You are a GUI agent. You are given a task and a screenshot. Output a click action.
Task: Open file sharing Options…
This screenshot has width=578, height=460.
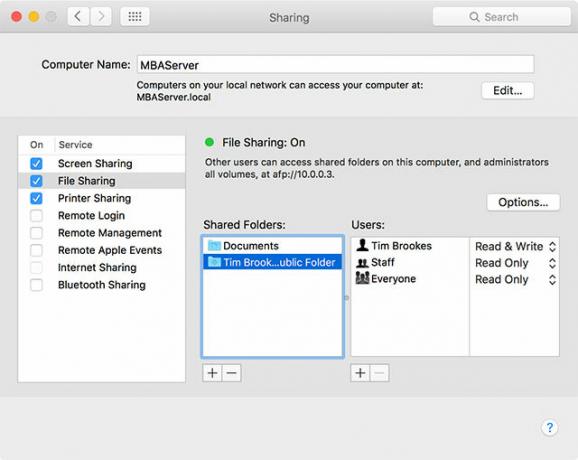pos(523,202)
